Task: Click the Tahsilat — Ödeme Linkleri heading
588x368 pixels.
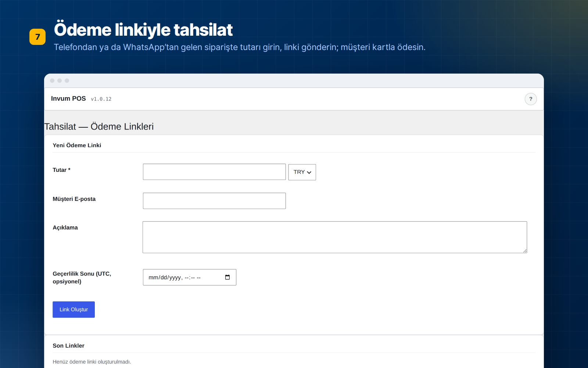Action: [x=99, y=127]
